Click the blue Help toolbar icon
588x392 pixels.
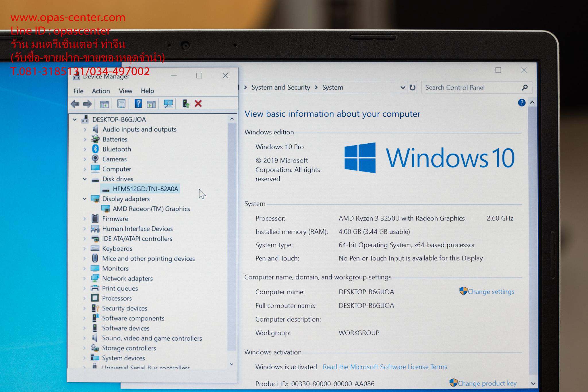pos(138,104)
